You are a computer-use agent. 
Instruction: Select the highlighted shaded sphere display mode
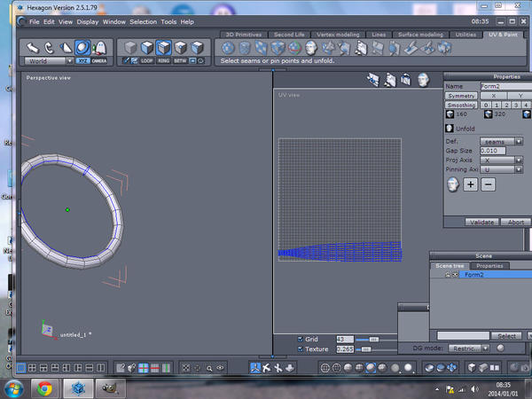tap(371, 368)
